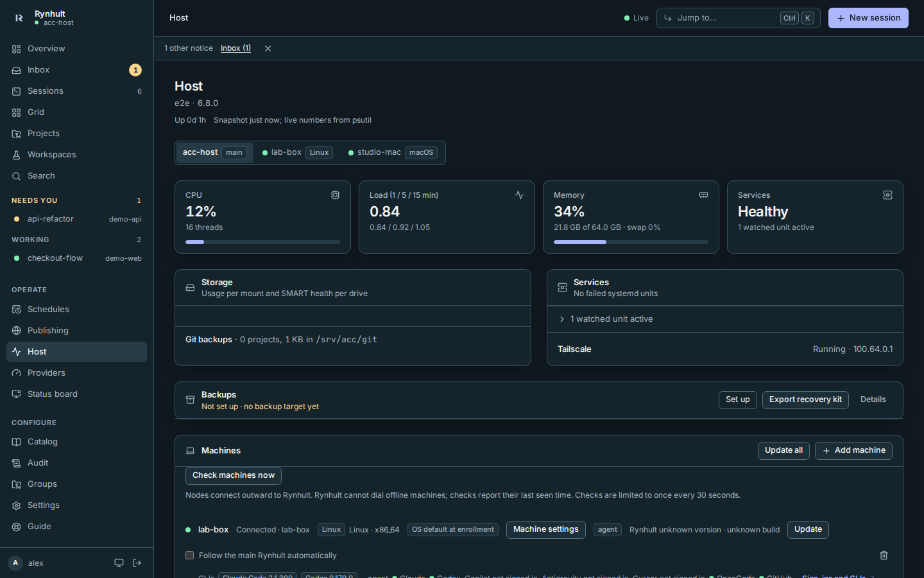The width and height of the screenshot is (924, 578).
Task: Open Workspaces from the sidebar
Action: click(x=77, y=155)
